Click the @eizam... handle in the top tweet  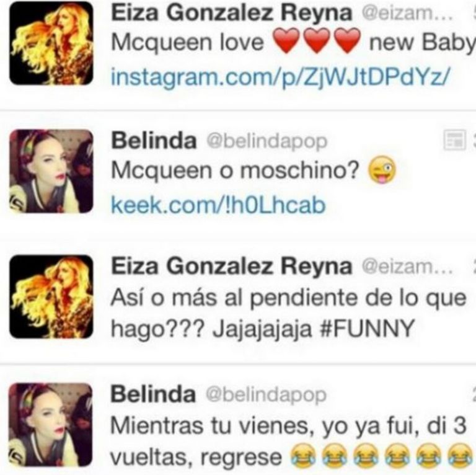tap(407, 14)
